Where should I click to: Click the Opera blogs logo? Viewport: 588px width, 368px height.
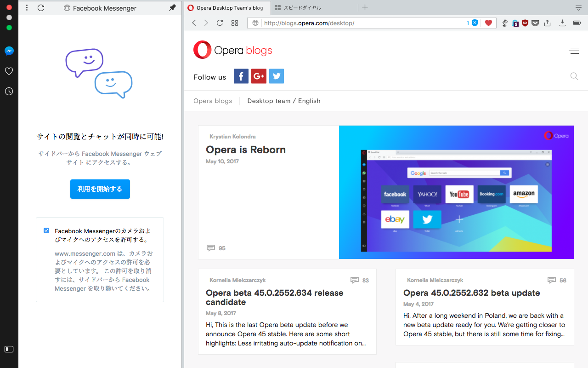pos(233,50)
